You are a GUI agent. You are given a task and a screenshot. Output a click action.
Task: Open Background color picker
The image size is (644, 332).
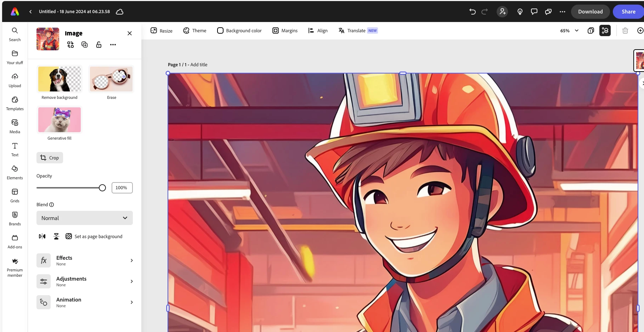coord(239,30)
